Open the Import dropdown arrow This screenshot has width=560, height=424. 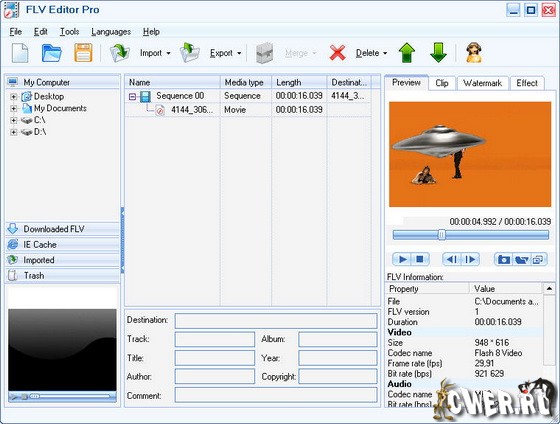click(x=168, y=53)
